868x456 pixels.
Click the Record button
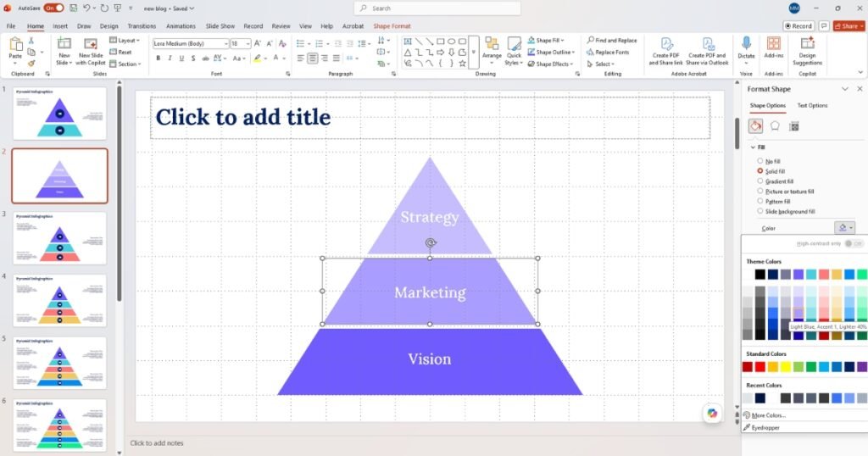click(798, 26)
